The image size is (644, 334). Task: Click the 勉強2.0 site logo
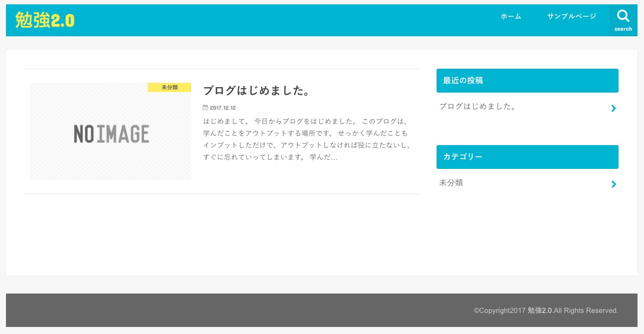pos(45,20)
